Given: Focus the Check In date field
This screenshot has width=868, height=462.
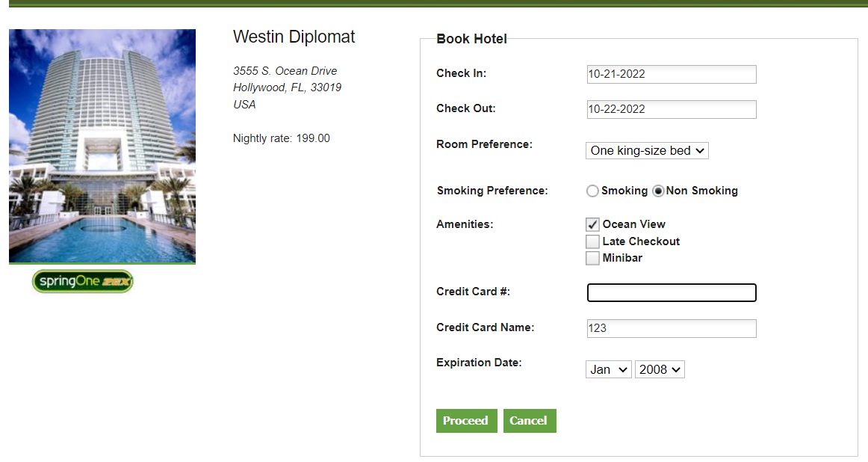Looking at the screenshot, I should [x=671, y=74].
